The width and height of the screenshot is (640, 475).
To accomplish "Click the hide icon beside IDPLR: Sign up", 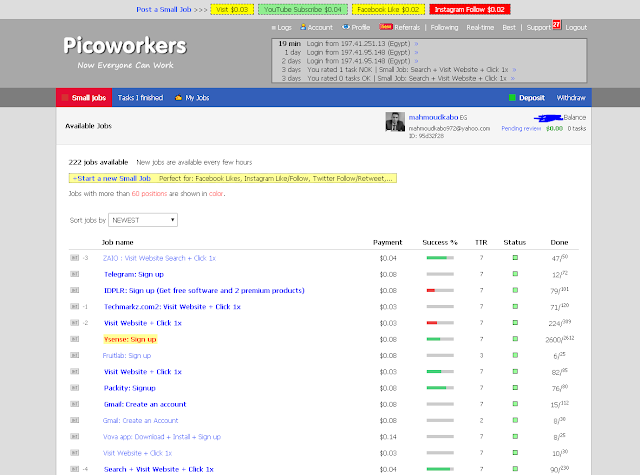I will click(x=74, y=290).
